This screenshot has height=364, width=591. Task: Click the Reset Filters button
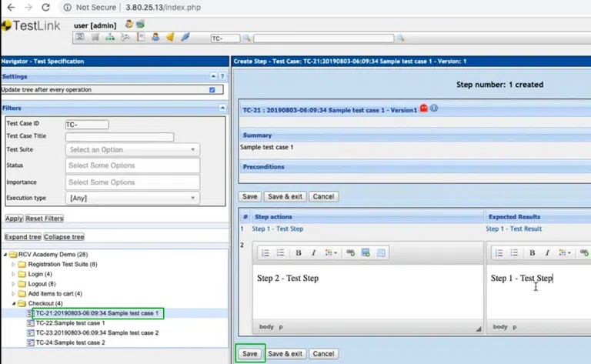click(x=45, y=219)
